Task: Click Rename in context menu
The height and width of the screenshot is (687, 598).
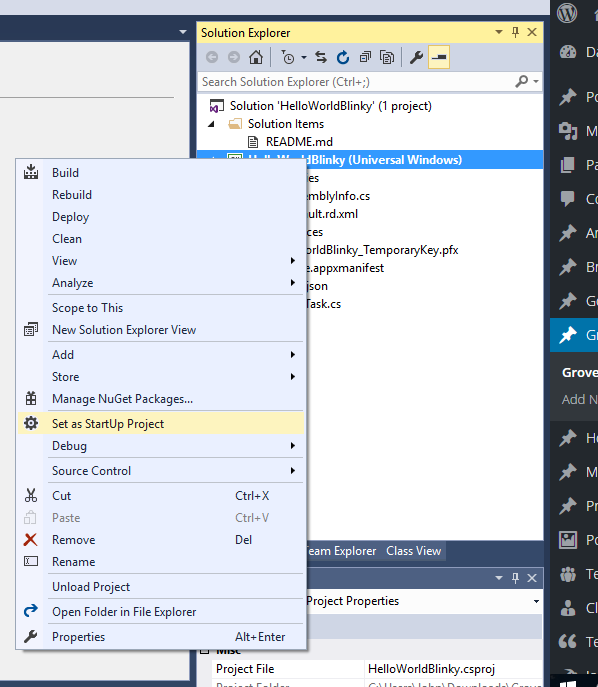Action: (x=160, y=562)
